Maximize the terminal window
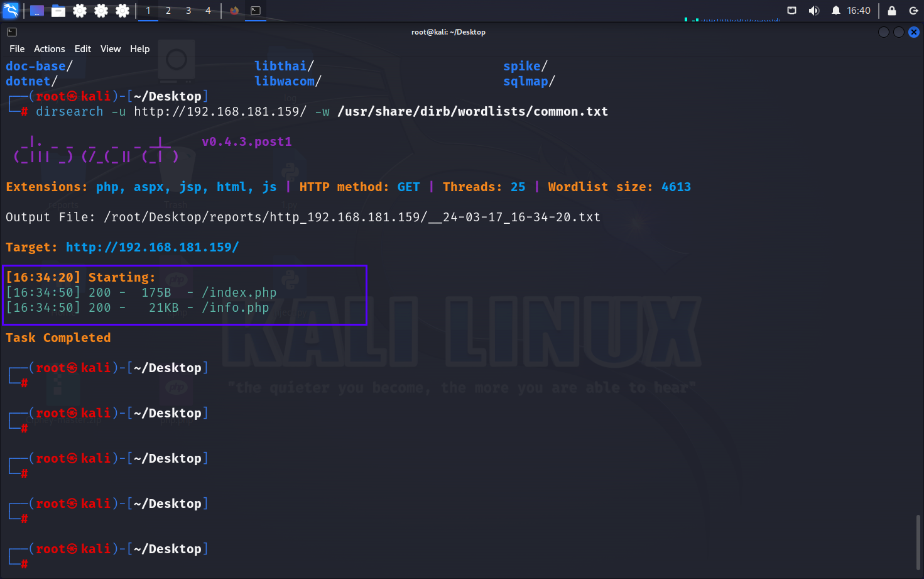924x579 pixels. 899,32
